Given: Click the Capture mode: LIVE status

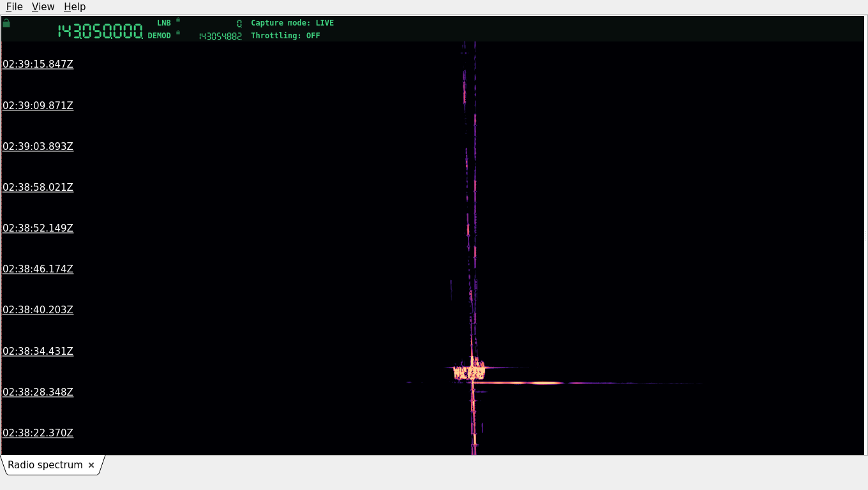Looking at the screenshot, I should [292, 23].
